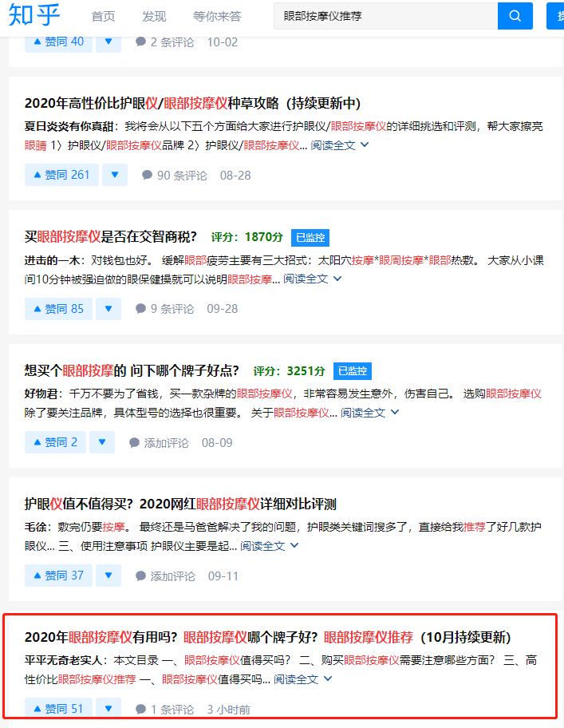Open 1 条评论 comments
564x728 pixels.
tap(164, 710)
